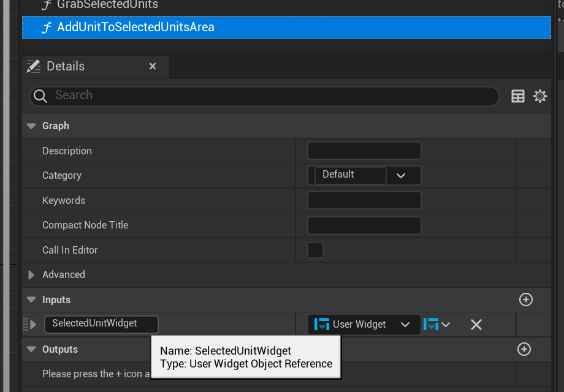564x392 pixels.
Task: Click the Add new input parameter plus icon
Action: [525, 300]
